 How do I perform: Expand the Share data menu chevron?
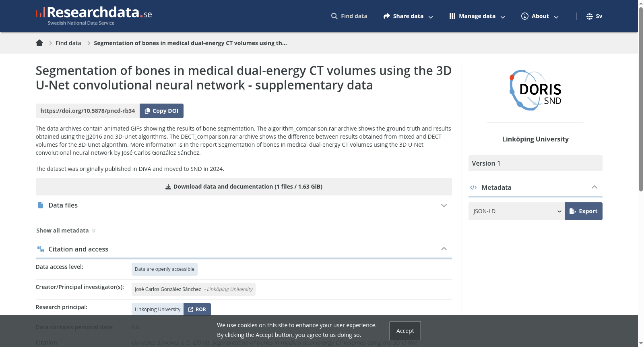431,17
